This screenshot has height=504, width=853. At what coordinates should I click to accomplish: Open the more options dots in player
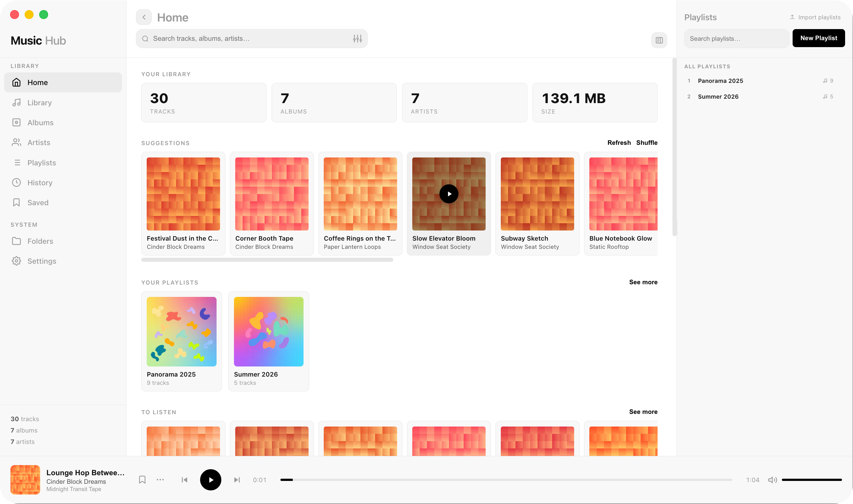tap(160, 480)
